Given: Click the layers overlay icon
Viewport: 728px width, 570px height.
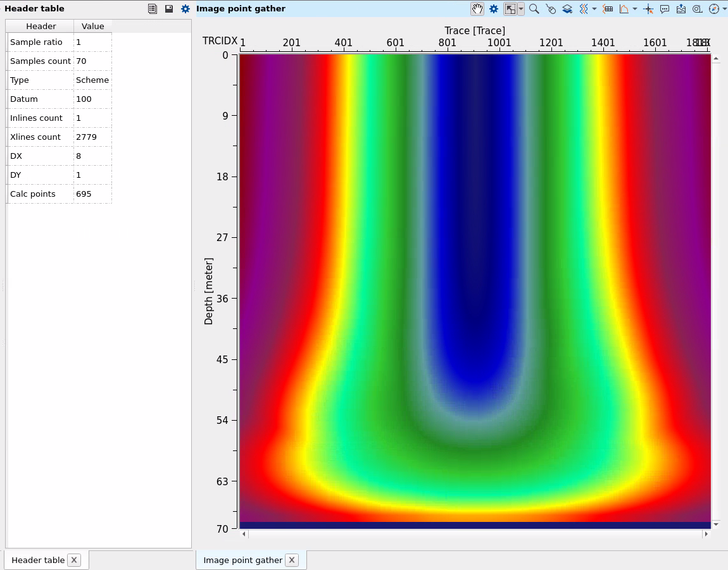Looking at the screenshot, I should click(567, 9).
